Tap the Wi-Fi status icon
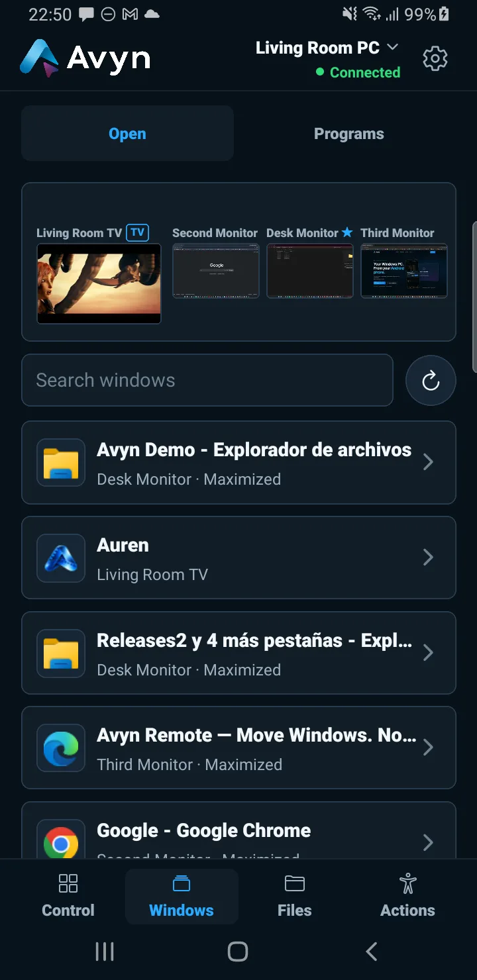Image resolution: width=477 pixels, height=980 pixels. 372,14
